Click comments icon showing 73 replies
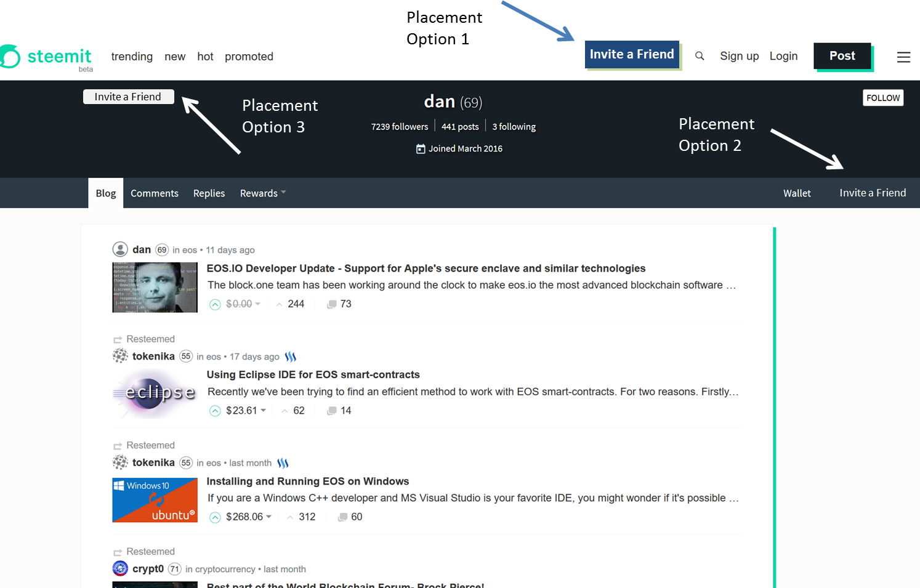920x588 pixels. (332, 304)
